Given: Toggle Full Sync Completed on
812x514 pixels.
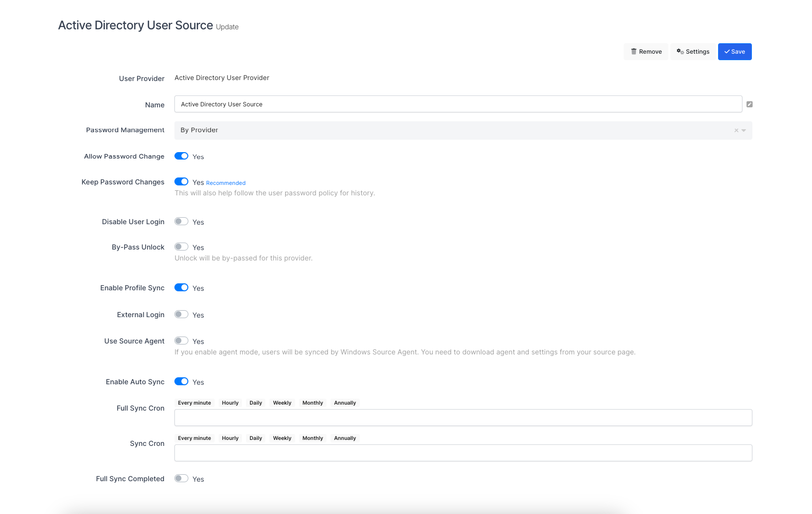Looking at the screenshot, I should (181, 479).
